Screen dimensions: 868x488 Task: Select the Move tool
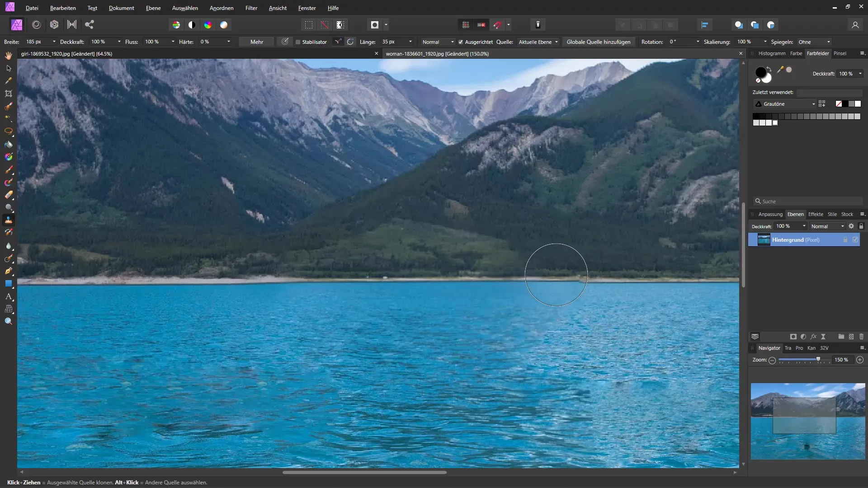pos(8,67)
